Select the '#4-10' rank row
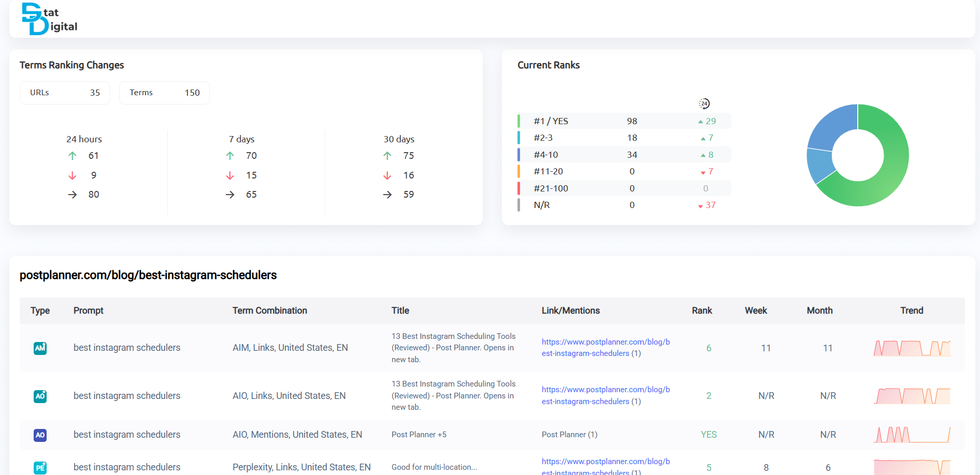980x475 pixels. tap(624, 155)
